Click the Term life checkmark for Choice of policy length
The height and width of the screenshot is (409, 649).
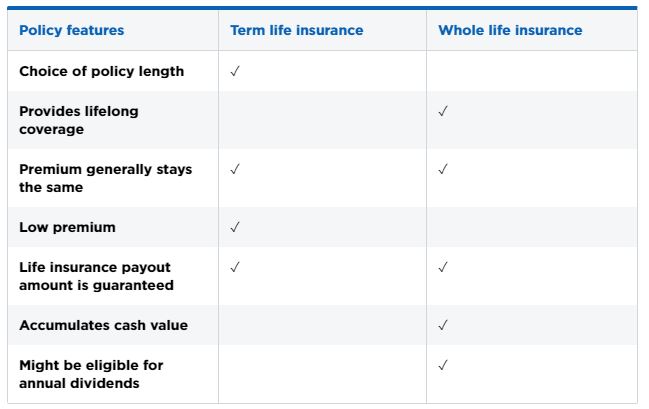pos(234,71)
